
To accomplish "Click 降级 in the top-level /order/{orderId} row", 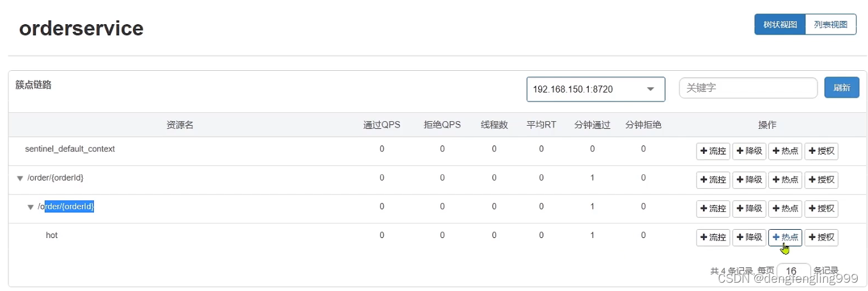I will click(x=749, y=180).
